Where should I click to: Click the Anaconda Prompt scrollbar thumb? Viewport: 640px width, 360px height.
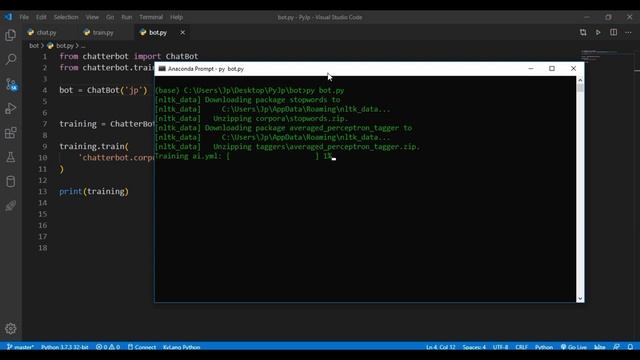[580, 88]
